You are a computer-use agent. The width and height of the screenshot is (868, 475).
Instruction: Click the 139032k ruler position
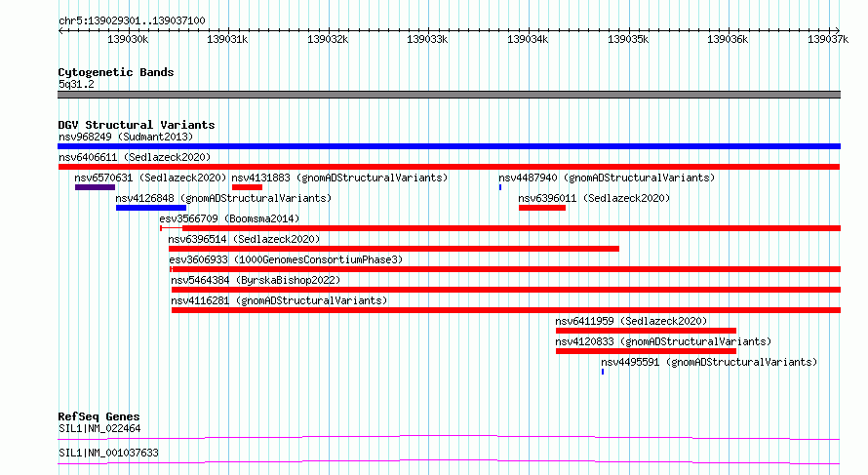click(x=328, y=39)
